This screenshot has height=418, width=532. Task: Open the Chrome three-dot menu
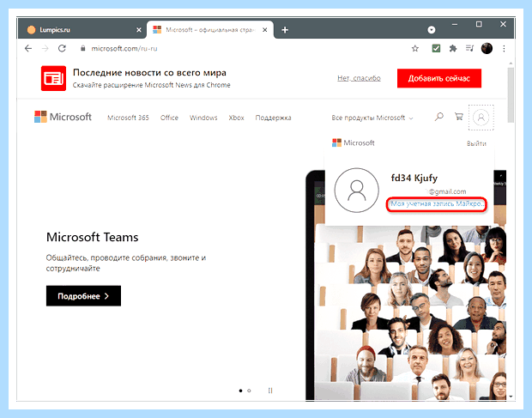504,49
